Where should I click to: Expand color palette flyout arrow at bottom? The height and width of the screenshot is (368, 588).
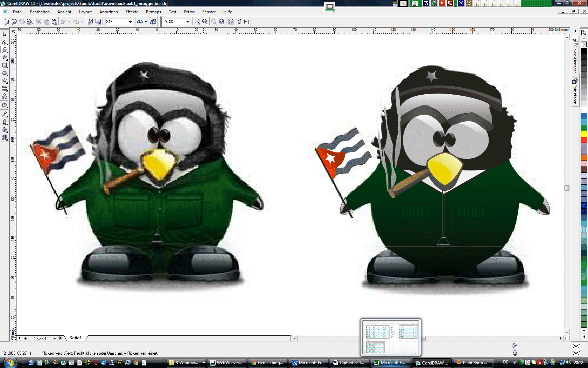[x=584, y=336]
